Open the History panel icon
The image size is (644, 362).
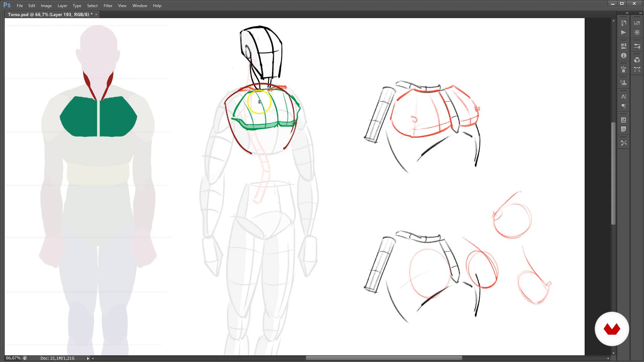[624, 23]
